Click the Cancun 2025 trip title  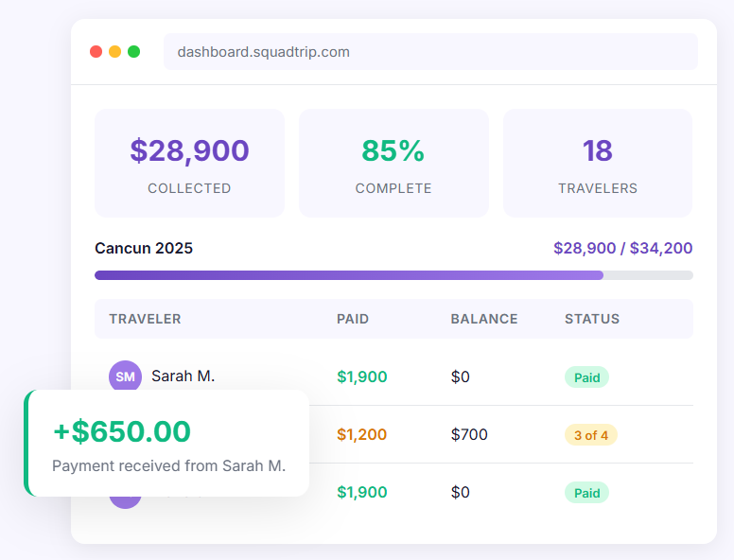(x=144, y=249)
